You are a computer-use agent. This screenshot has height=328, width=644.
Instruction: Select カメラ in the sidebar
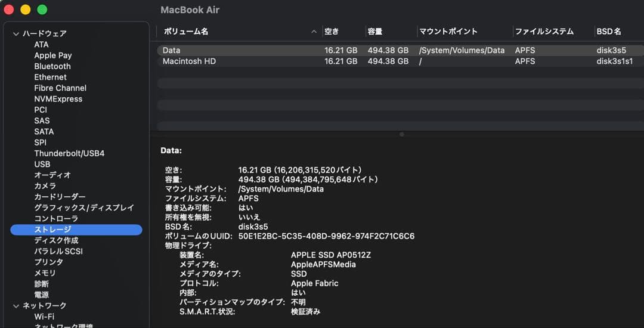point(45,186)
